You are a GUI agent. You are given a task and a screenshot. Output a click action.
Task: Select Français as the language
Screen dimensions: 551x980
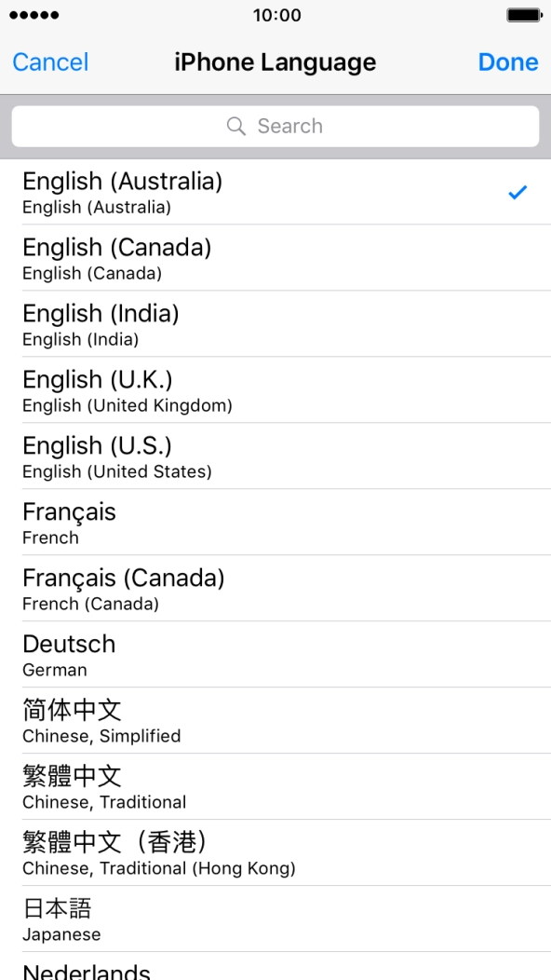pos(275,522)
